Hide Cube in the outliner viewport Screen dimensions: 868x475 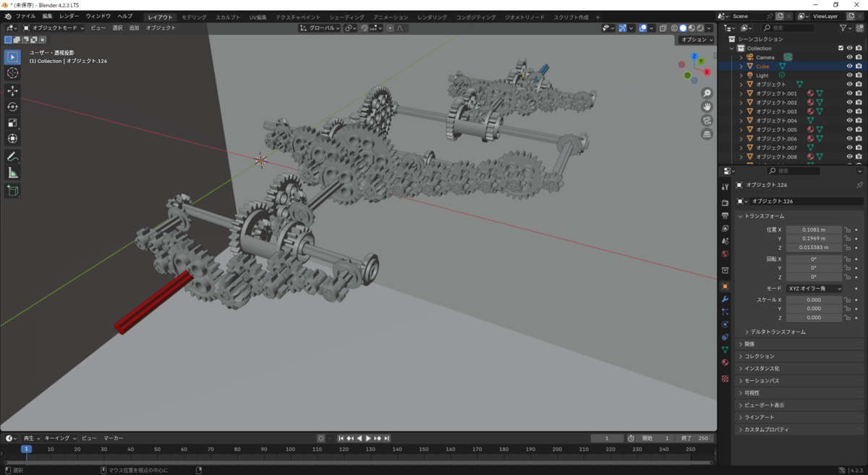[x=849, y=66]
